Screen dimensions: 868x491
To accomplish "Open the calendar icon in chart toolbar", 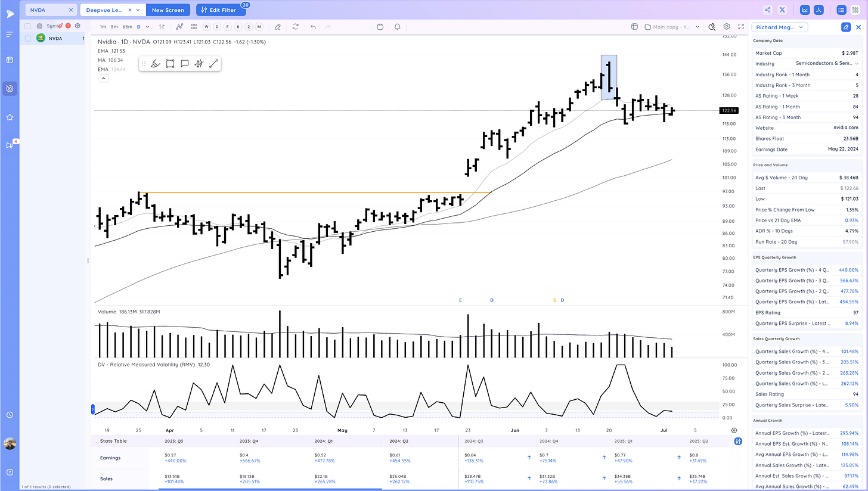I will pyautogui.click(x=380, y=27).
